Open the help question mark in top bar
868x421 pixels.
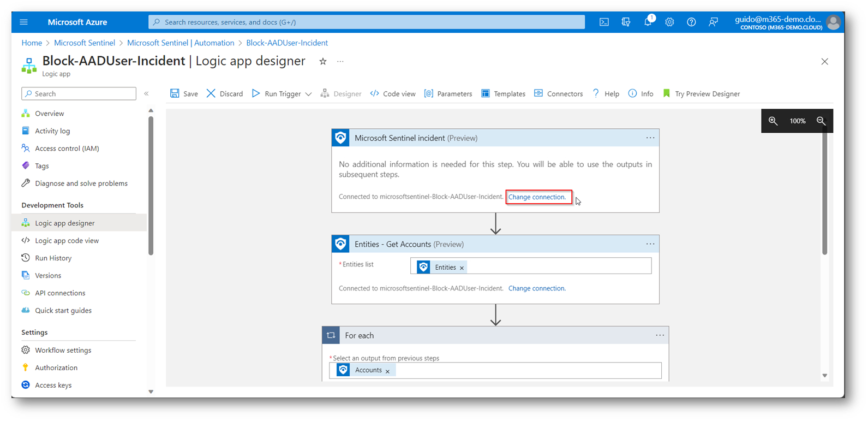point(691,22)
